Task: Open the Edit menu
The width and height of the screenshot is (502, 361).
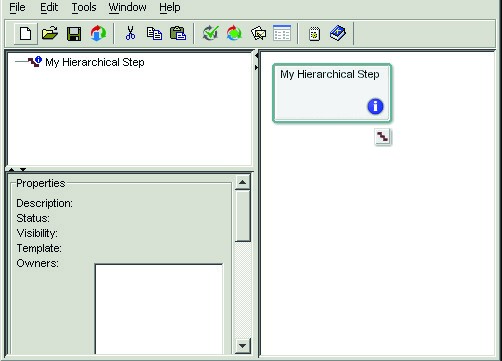Action: point(49,7)
